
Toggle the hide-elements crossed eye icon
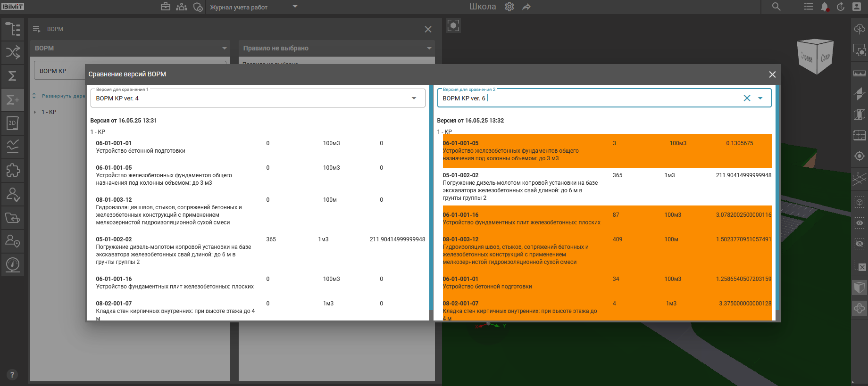click(859, 244)
